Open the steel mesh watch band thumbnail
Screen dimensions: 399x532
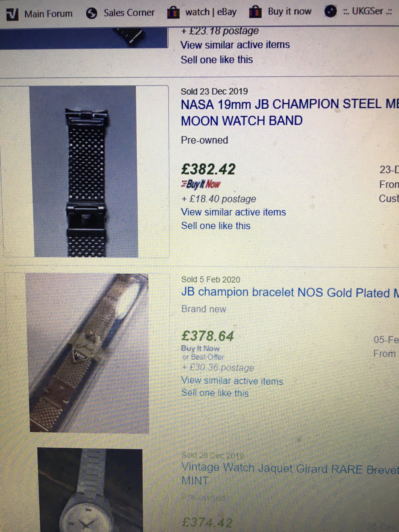[x=86, y=171]
